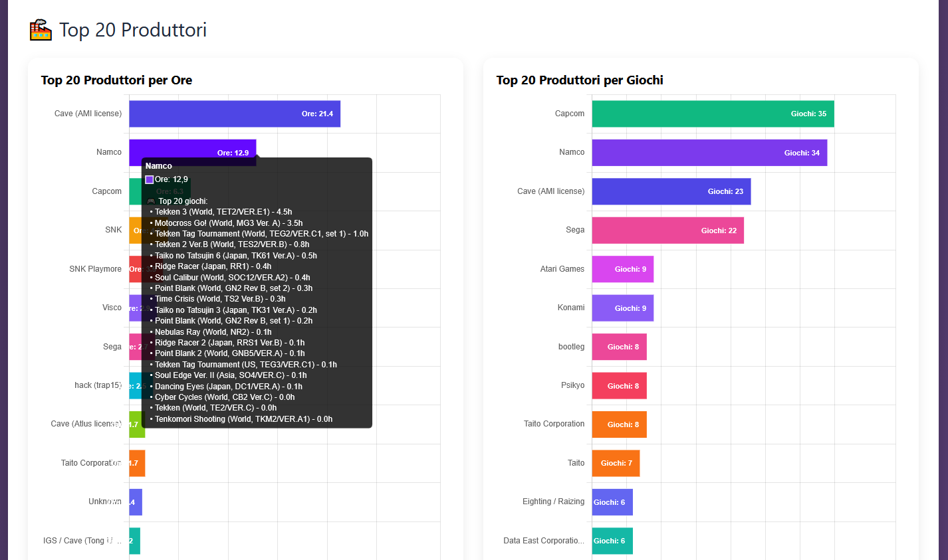The height and width of the screenshot is (560, 948).
Task: Click the factory icon beside Top 20 Produttori
Action: coord(41,30)
